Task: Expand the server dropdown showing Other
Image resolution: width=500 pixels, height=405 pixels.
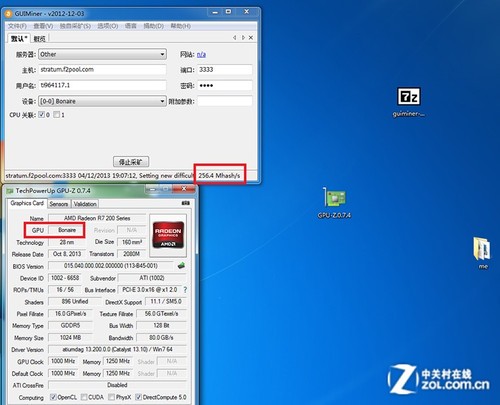Action: click(102, 54)
